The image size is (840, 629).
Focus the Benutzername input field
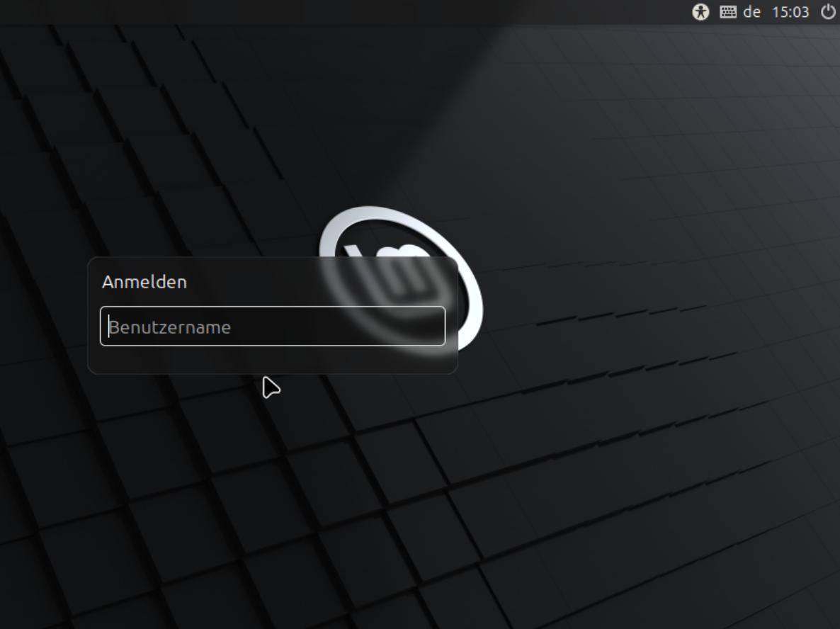pyautogui.click(x=273, y=327)
